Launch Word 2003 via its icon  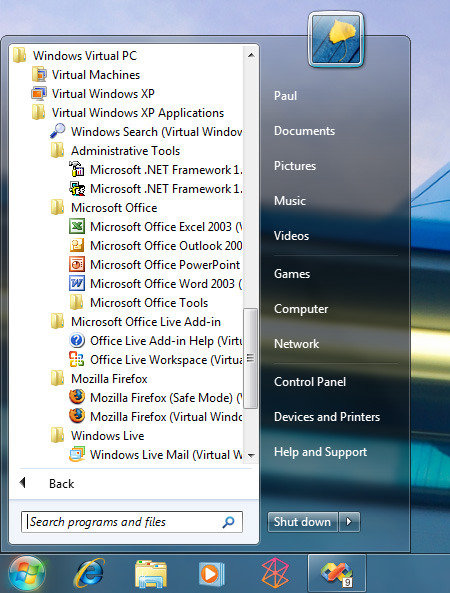click(x=77, y=283)
